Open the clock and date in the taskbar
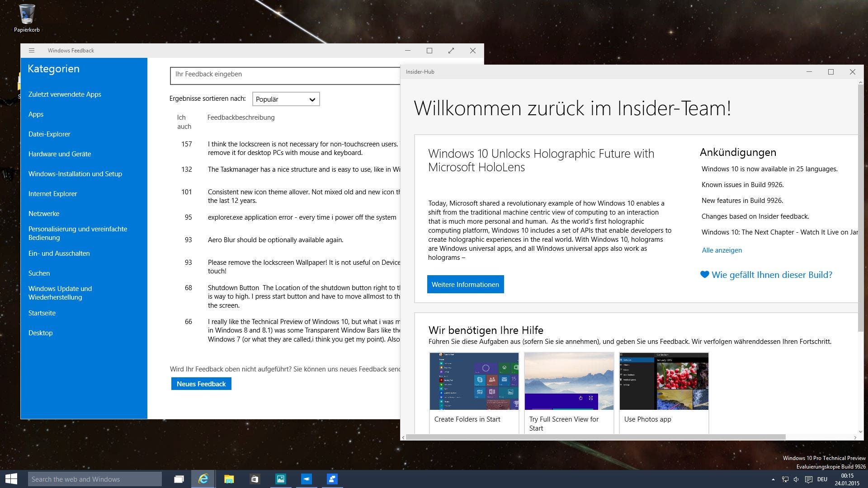 [847, 479]
